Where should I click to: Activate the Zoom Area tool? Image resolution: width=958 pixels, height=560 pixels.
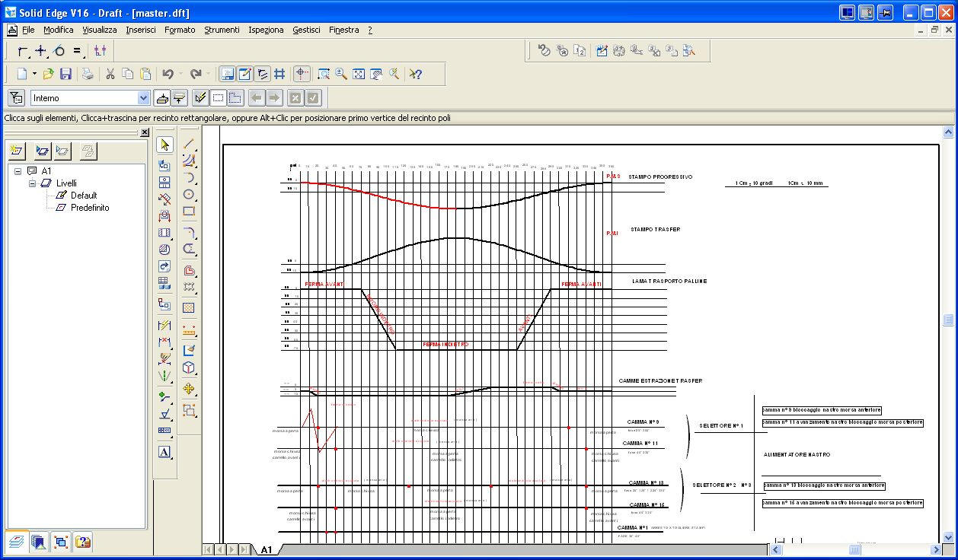coord(324,74)
